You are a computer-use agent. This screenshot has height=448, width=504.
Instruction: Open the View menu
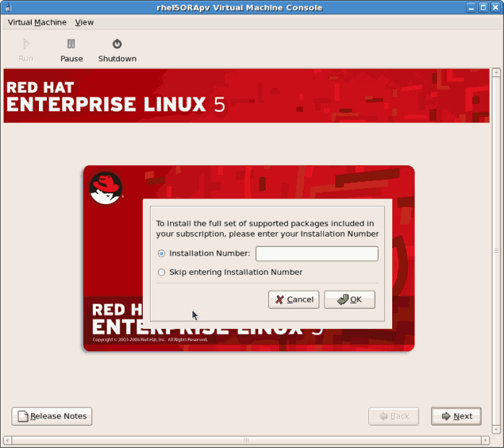(x=84, y=22)
